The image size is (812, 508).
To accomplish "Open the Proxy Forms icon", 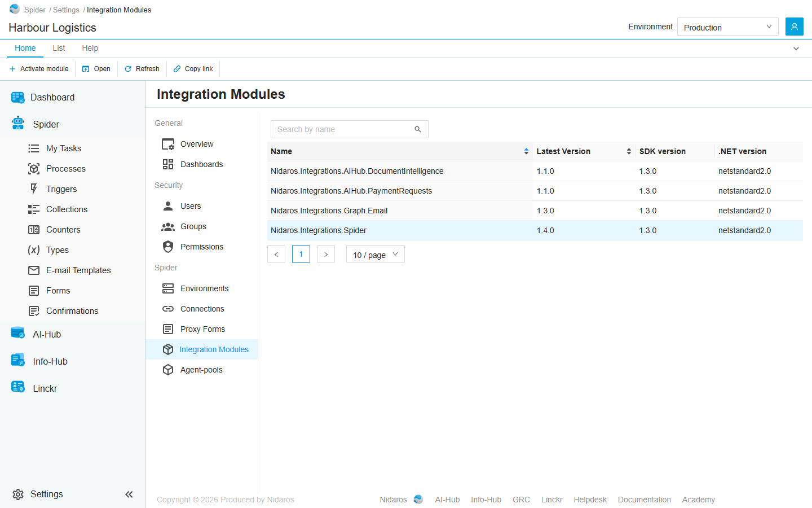I will [x=168, y=329].
